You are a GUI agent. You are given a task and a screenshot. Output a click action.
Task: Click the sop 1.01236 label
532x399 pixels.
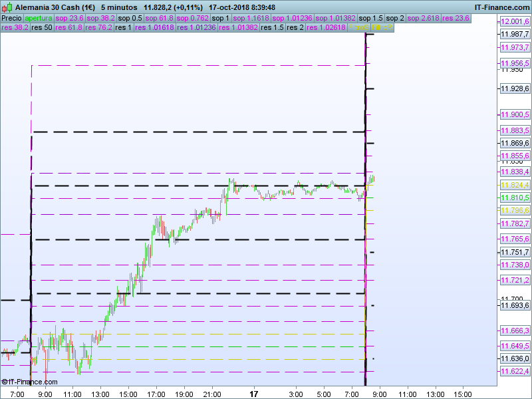[292, 18]
